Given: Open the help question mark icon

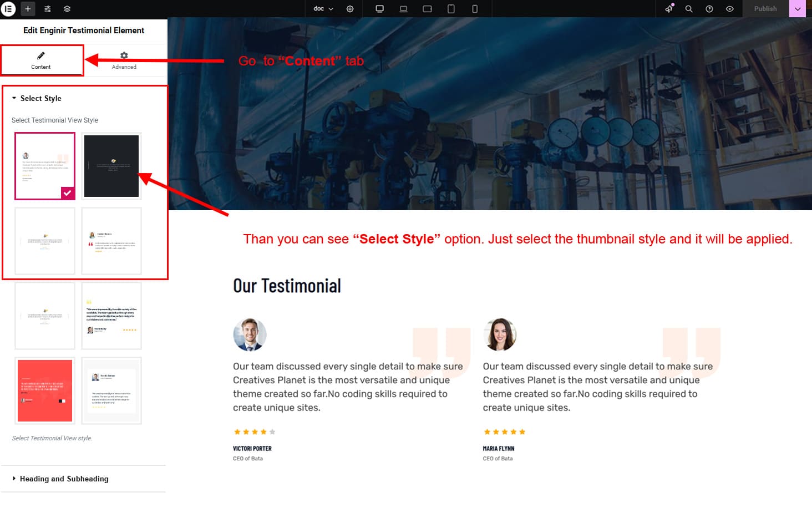Looking at the screenshot, I should [709, 9].
